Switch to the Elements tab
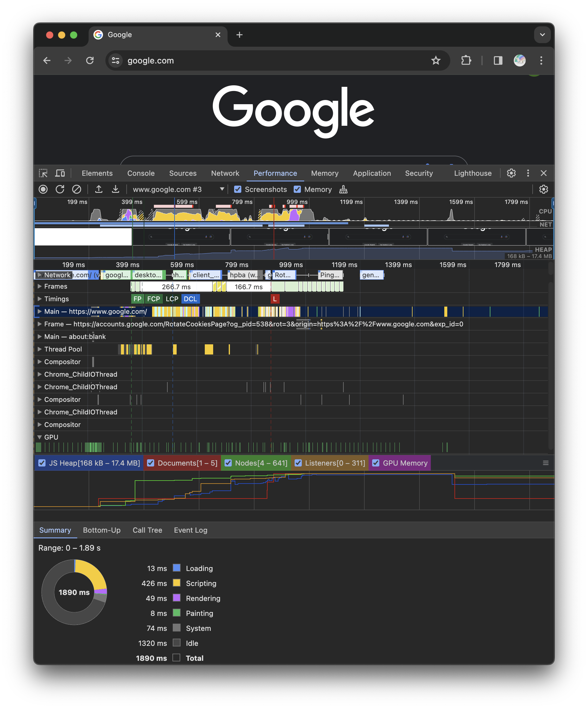588x709 pixels. click(x=97, y=173)
